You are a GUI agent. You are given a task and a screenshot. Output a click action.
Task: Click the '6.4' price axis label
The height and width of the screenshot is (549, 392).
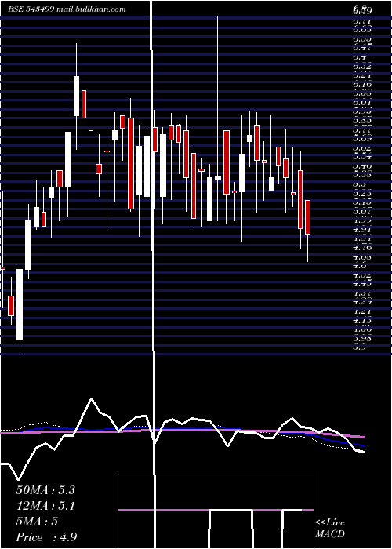pos(359,57)
